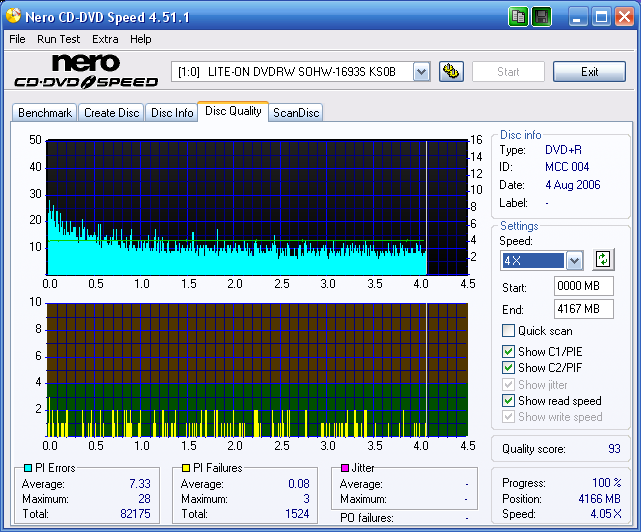
Task: Uncheck Show read speed
Action: (x=508, y=400)
